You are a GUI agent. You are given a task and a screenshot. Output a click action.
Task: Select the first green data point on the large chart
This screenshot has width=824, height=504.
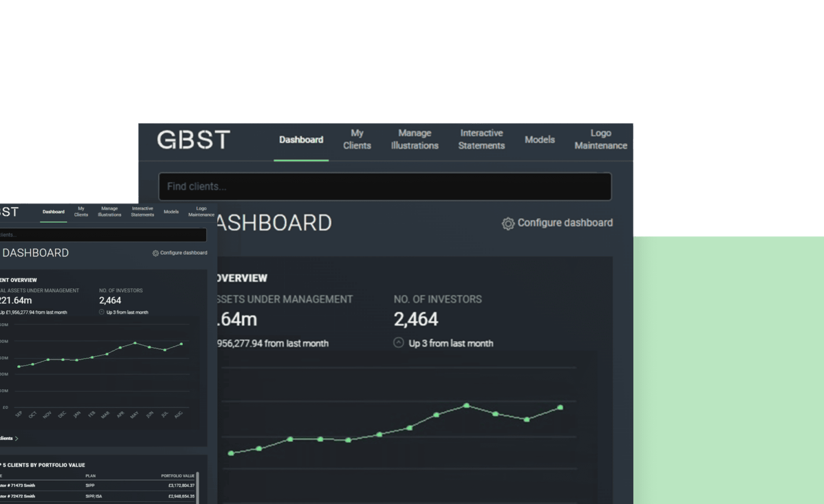click(x=231, y=453)
